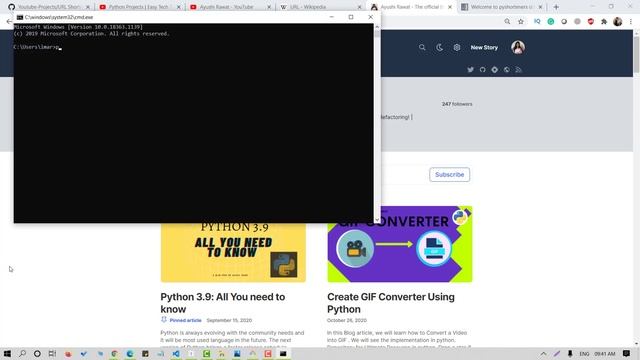Open Microsoft Edge from taskbar
The image size is (640, 360).
[130, 353]
